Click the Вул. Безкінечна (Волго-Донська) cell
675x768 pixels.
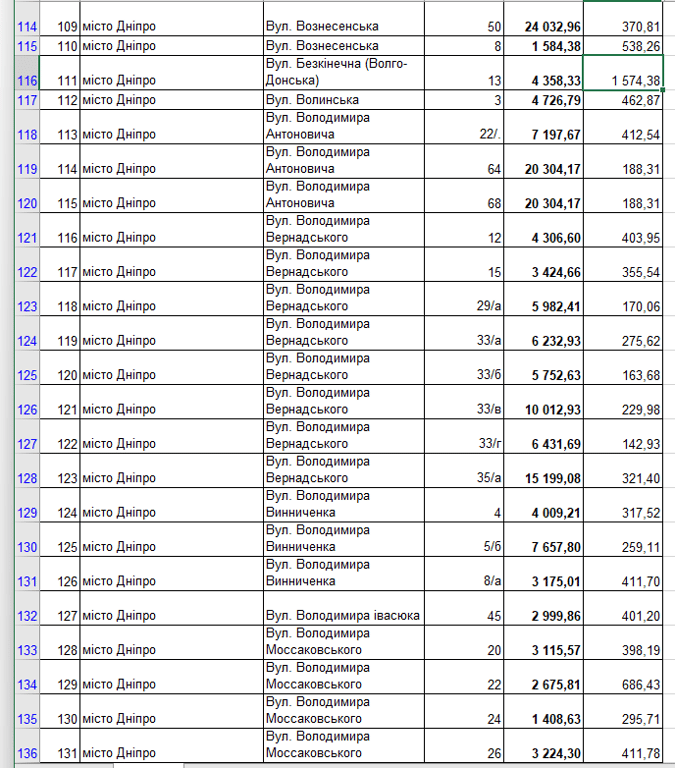[343, 72]
